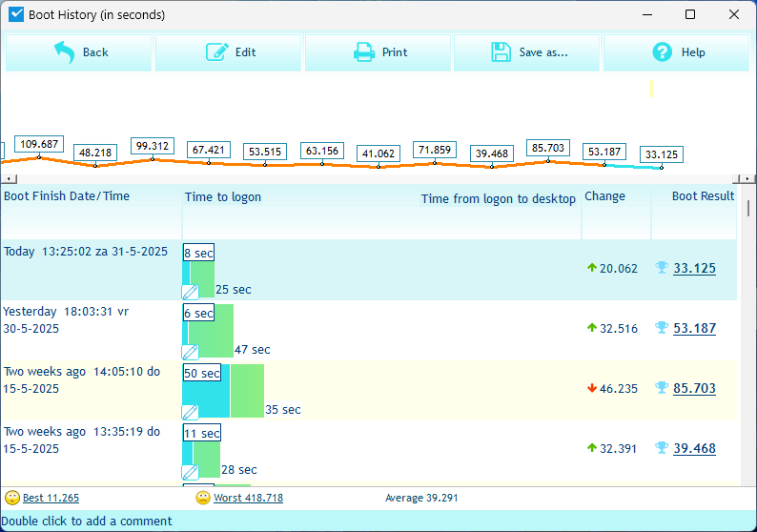Image resolution: width=757 pixels, height=532 pixels.
Task: Click the 109.687 data point on the chart
Action: tap(39, 145)
